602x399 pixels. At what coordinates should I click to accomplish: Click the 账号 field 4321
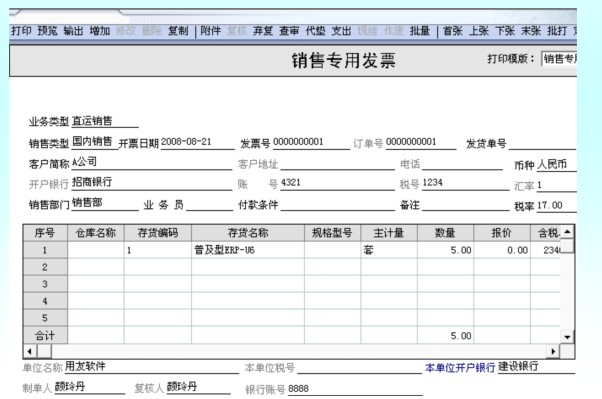(337, 183)
